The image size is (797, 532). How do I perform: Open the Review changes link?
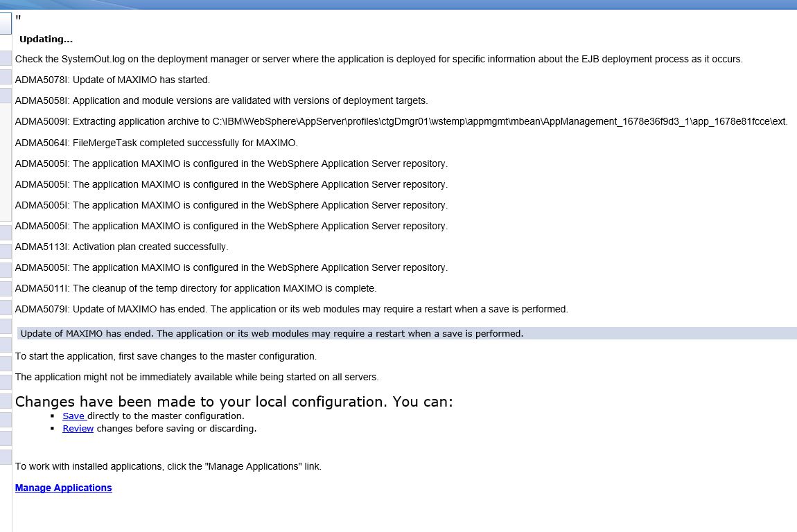coord(78,429)
